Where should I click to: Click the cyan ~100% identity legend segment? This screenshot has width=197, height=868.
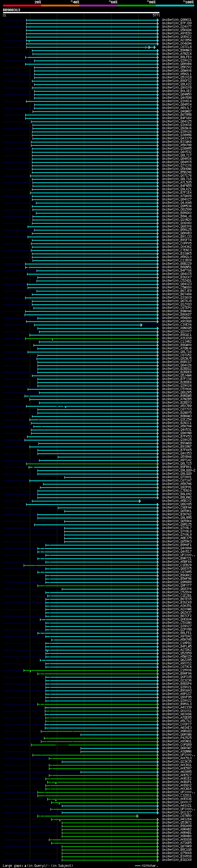[175, 6]
